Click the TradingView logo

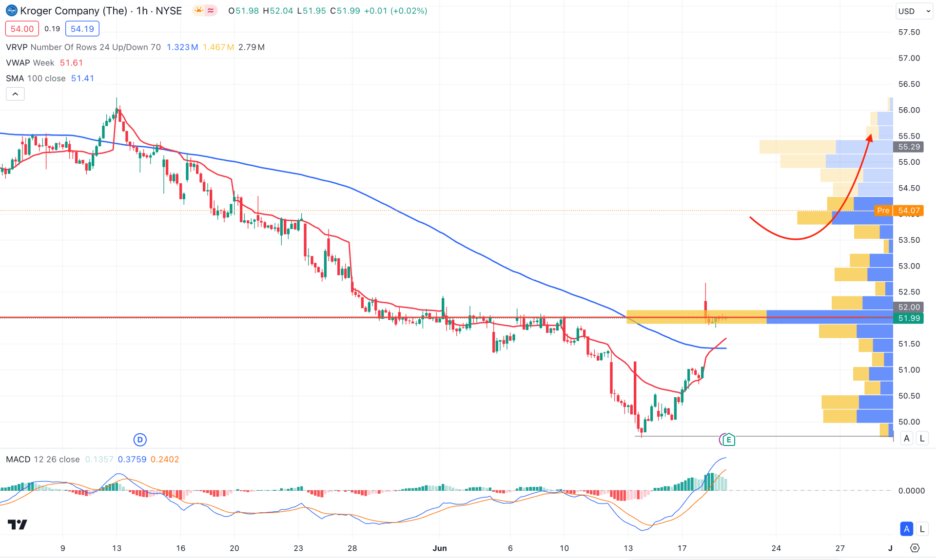click(x=18, y=524)
